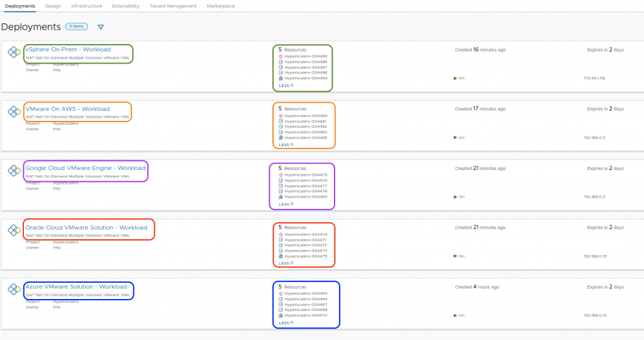Click the filter funnel icon
The width and height of the screenshot is (644, 340).
click(101, 27)
